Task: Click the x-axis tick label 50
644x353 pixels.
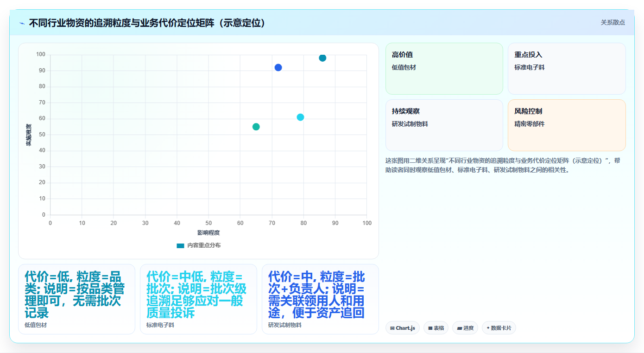Action: pyautogui.click(x=208, y=223)
